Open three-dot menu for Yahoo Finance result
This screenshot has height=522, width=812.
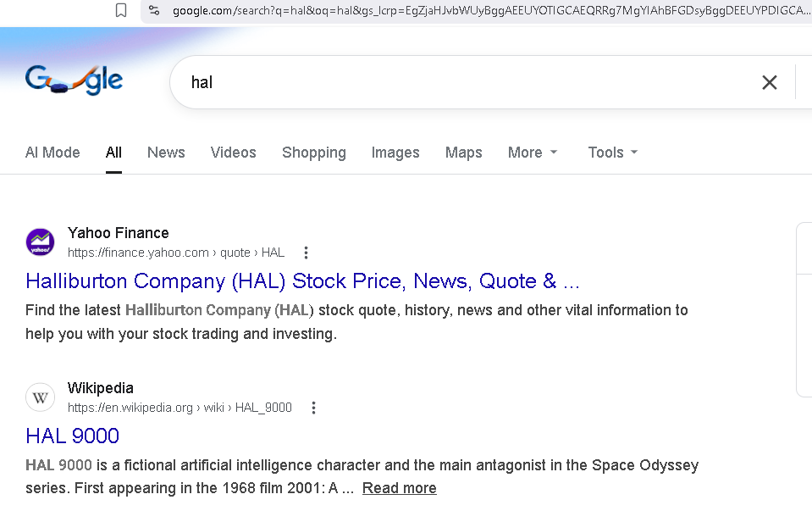pos(307,253)
